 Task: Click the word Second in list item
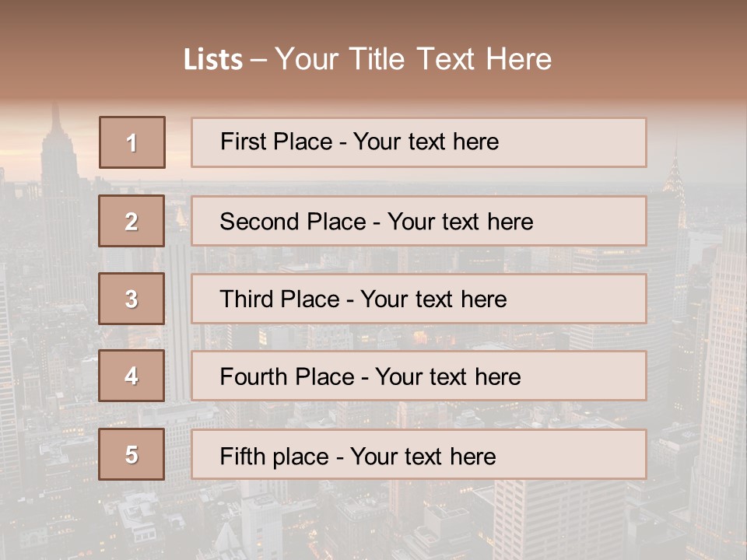259,222
